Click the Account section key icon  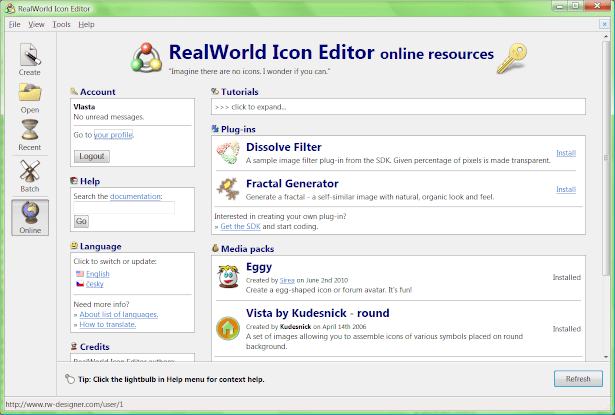click(74, 91)
